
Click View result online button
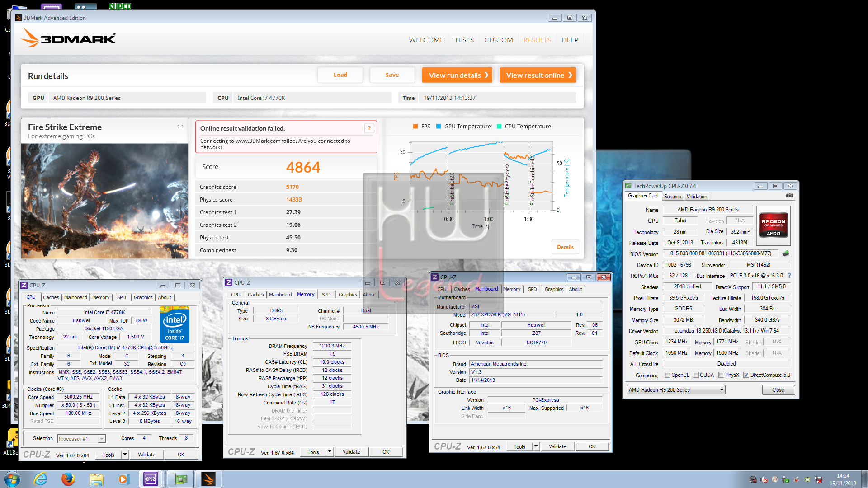pos(538,75)
